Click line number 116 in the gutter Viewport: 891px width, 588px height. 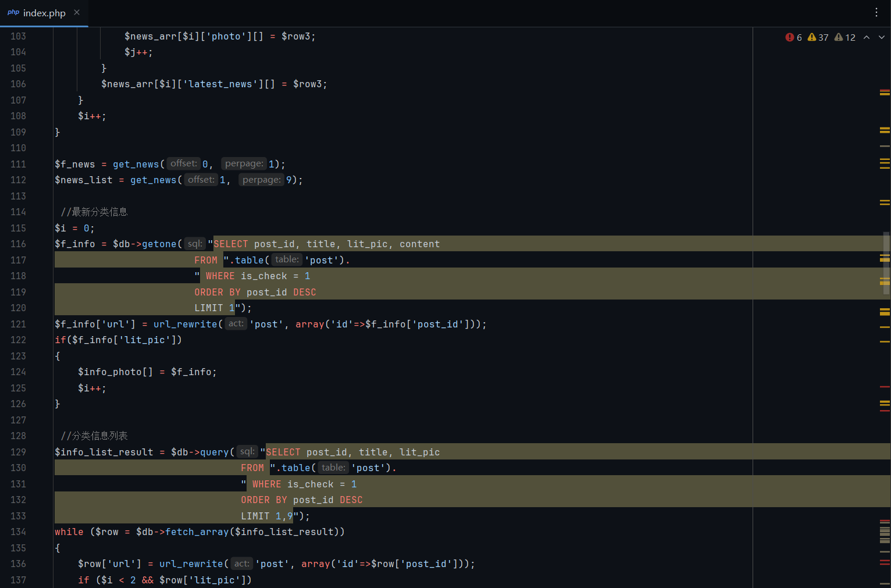18,244
